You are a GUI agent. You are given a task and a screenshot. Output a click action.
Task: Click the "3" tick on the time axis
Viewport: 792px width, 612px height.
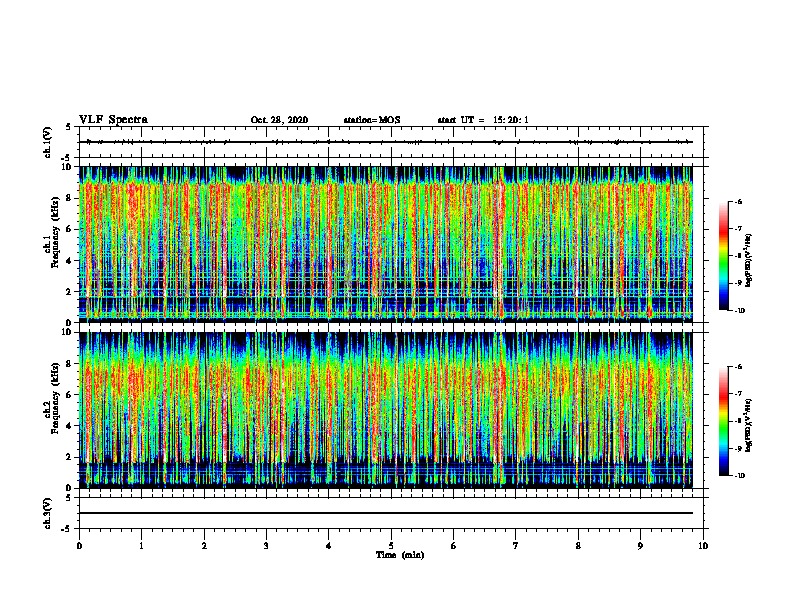tap(266, 546)
